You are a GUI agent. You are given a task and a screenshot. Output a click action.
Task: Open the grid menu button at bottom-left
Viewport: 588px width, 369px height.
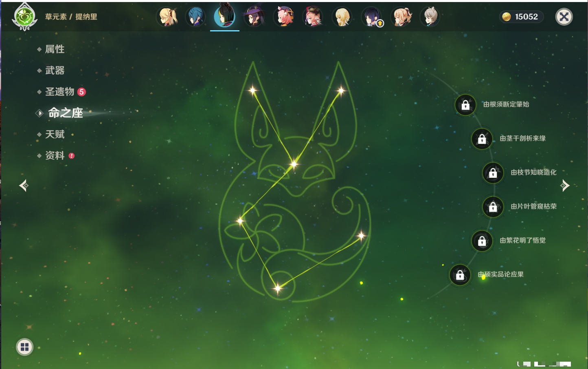coord(24,347)
